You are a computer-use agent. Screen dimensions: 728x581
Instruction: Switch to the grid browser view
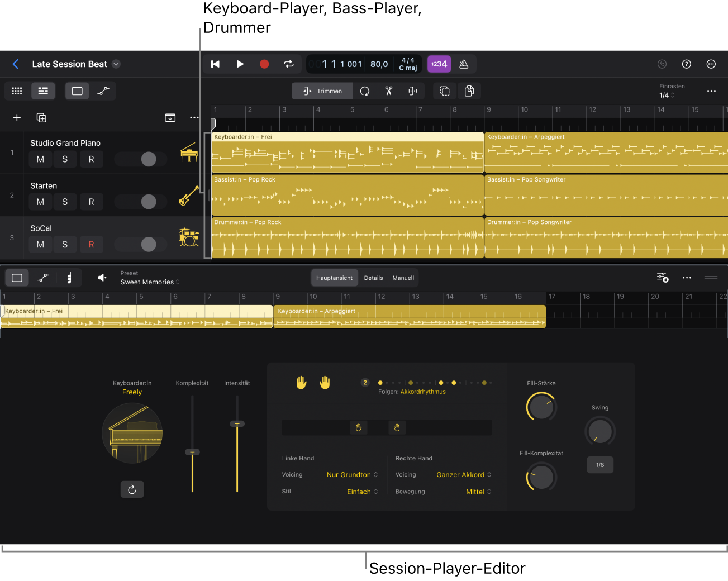tap(17, 91)
